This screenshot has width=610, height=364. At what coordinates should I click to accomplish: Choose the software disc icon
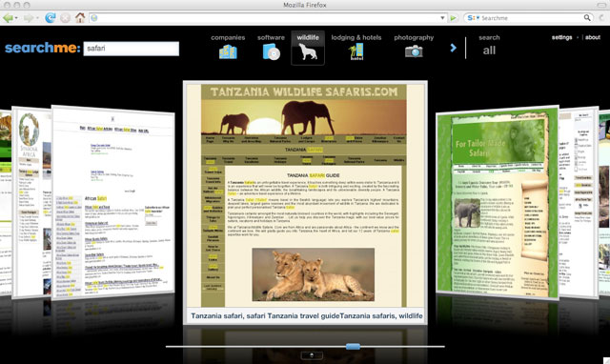[x=271, y=51]
